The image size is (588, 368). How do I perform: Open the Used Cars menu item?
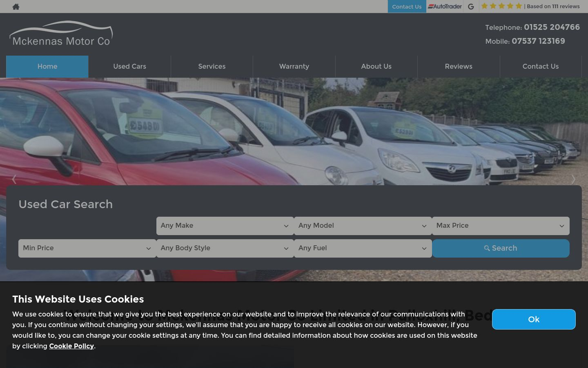[129, 67]
